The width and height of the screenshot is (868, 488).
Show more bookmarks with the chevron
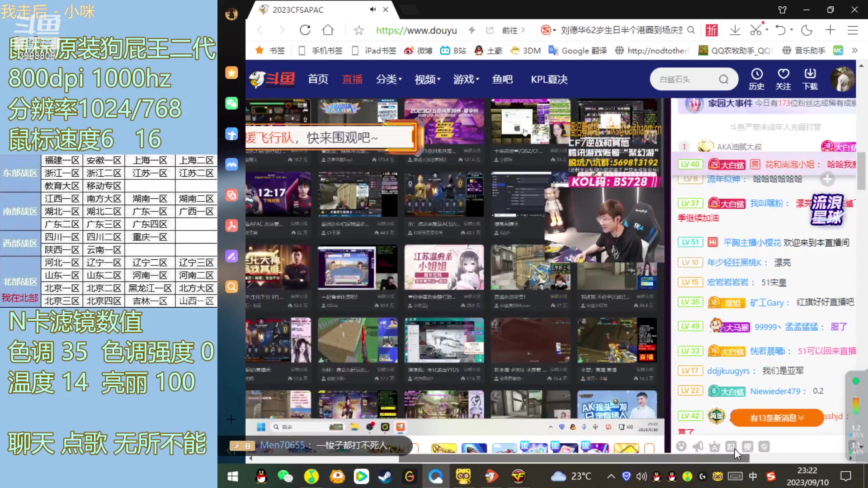tap(854, 51)
